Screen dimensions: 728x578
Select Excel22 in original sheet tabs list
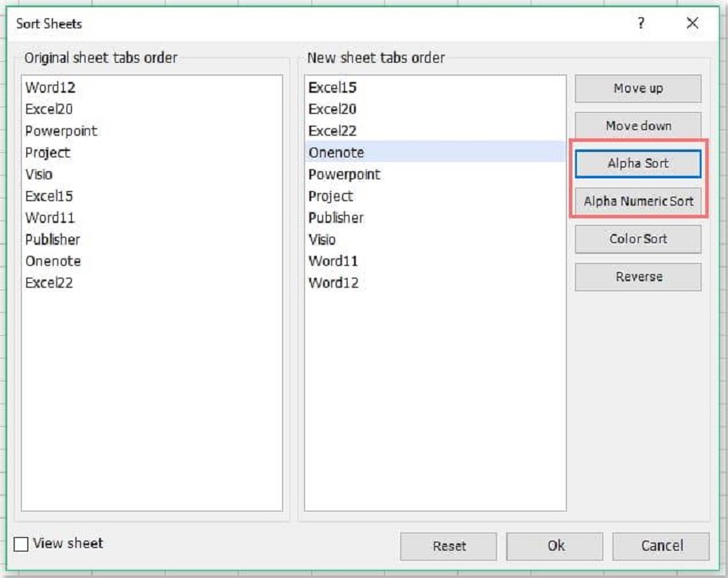[49, 283]
